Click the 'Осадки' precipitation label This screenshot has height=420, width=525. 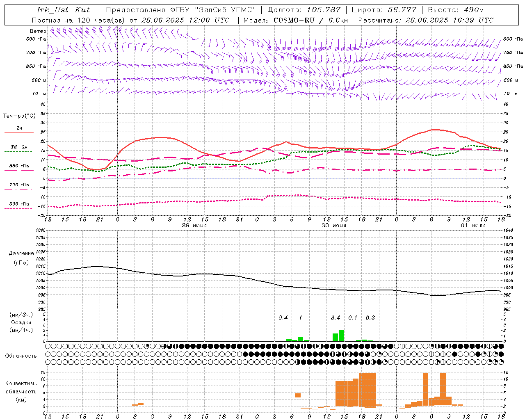(x=21, y=322)
